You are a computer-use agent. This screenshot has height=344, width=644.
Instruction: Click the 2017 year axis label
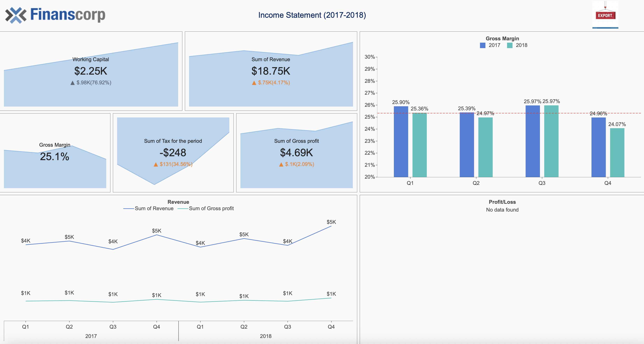pyautogui.click(x=91, y=336)
